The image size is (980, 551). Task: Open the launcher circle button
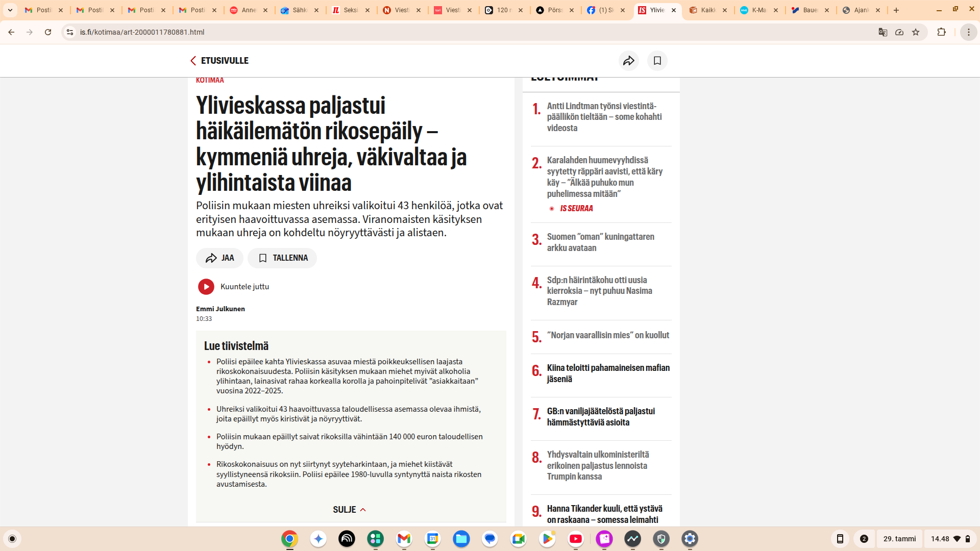pyautogui.click(x=12, y=539)
